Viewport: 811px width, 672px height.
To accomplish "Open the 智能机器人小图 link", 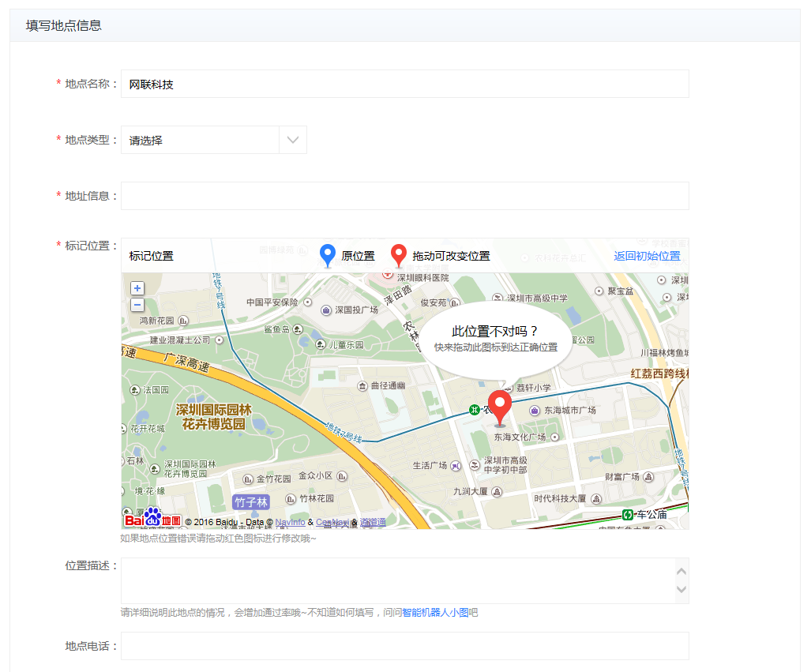I will coord(435,613).
